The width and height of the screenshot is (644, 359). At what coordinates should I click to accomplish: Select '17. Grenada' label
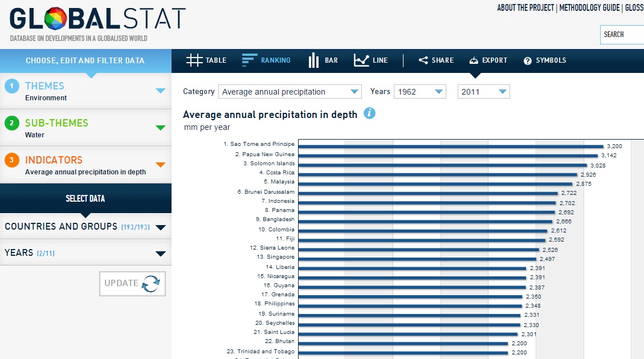click(x=278, y=295)
